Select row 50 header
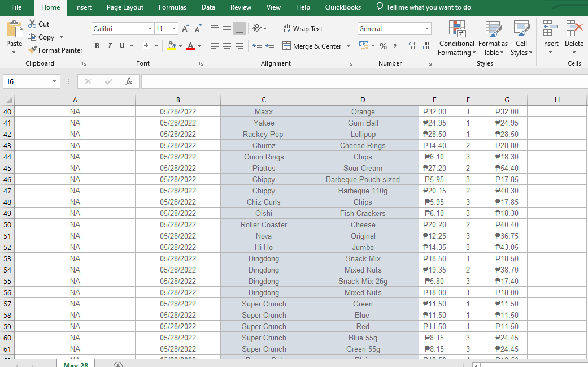The width and height of the screenshot is (588, 367). [7, 224]
